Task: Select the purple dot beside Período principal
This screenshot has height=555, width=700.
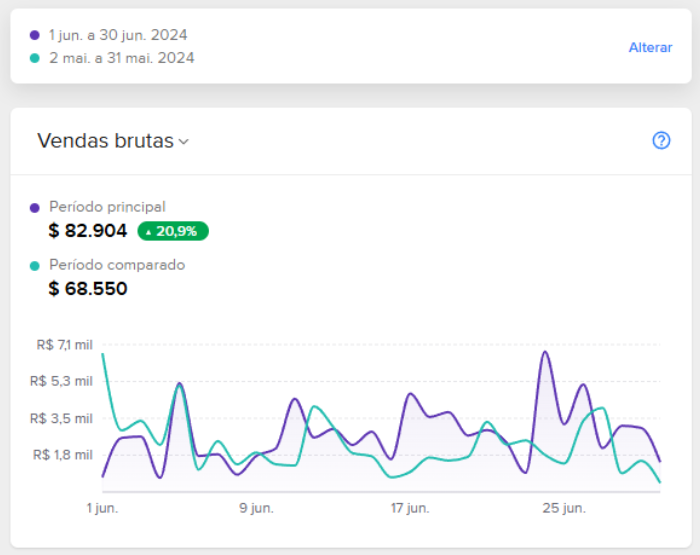Action: click(34, 208)
